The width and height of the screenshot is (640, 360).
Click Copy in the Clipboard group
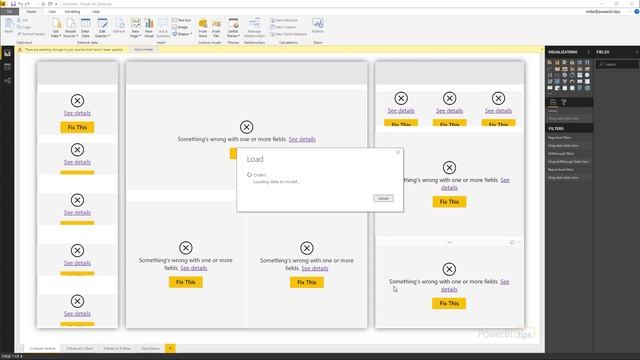[x=24, y=27]
